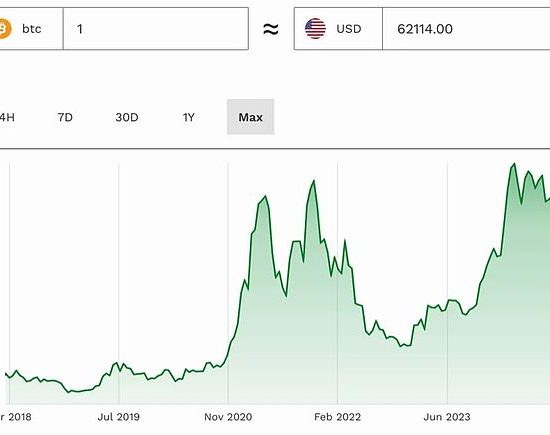Click the Feb 2022 axis label
Image resolution: width=550 pixels, height=435 pixels.
tap(337, 417)
